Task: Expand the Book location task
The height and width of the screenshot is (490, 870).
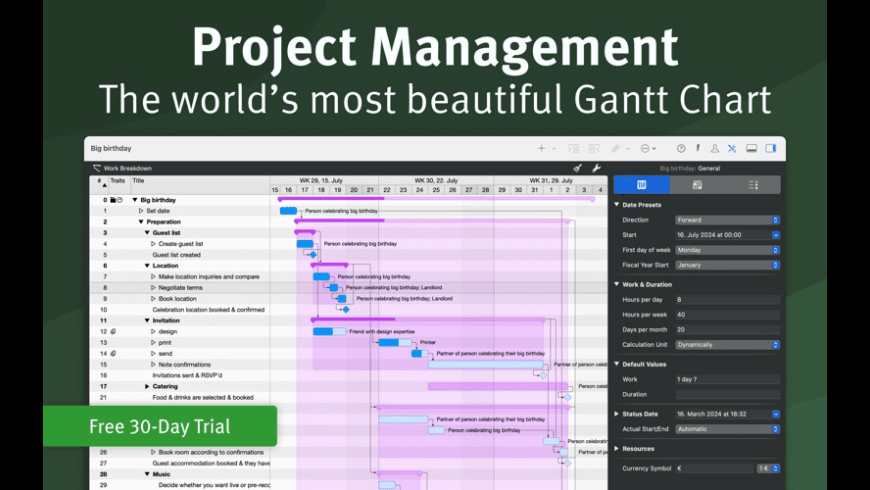Action: click(x=153, y=299)
